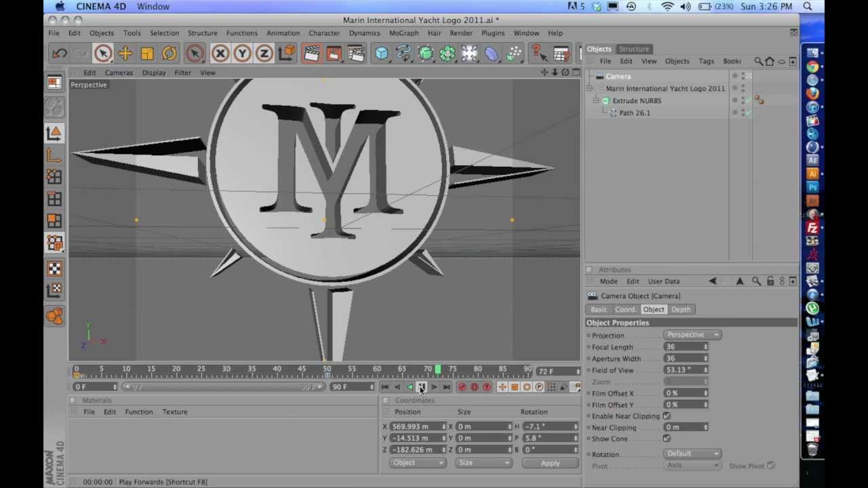
Task: Open the Projection dropdown set to Perspective
Action: tap(692, 335)
